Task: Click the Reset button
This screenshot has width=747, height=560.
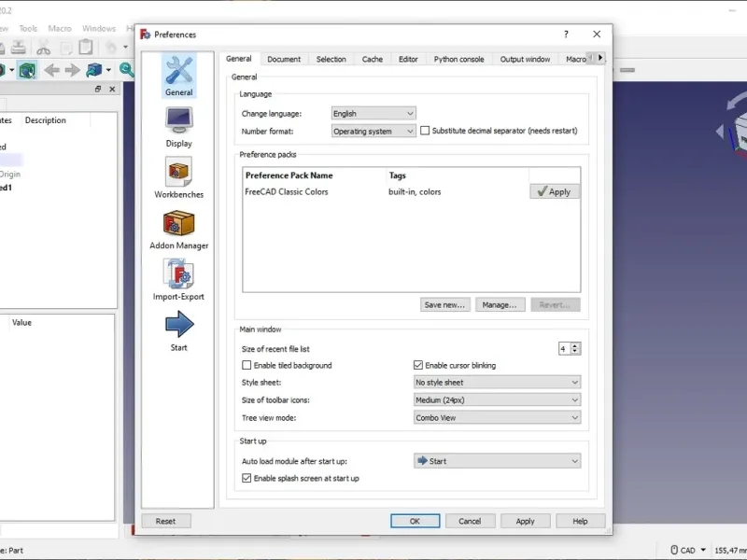Action: pyautogui.click(x=166, y=521)
